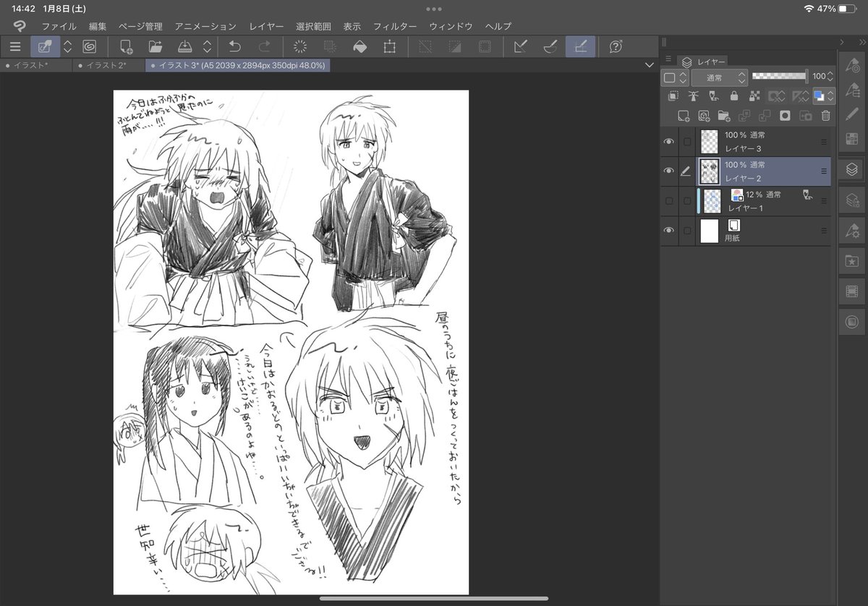Open the 編集 menu
The height and width of the screenshot is (606, 868).
(x=98, y=26)
